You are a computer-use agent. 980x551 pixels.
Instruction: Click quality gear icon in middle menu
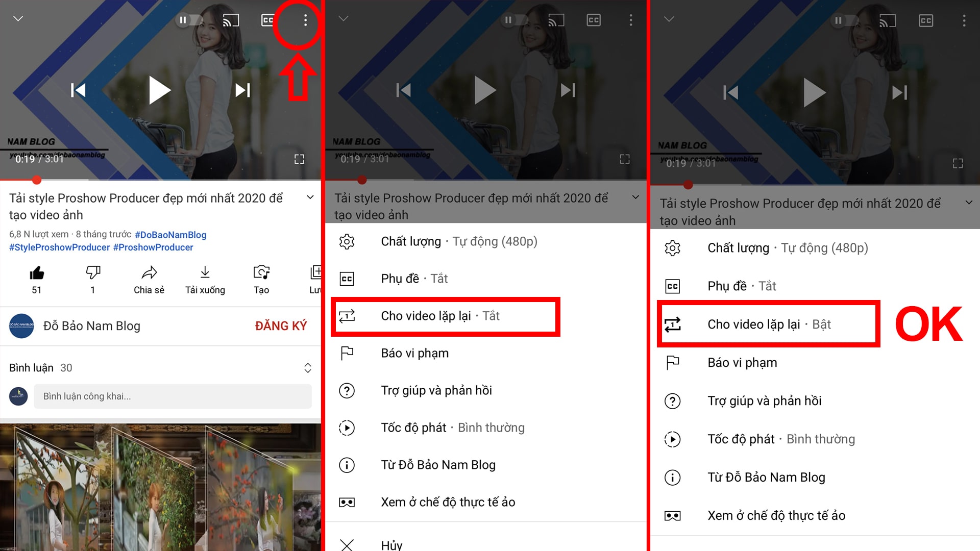347,241
